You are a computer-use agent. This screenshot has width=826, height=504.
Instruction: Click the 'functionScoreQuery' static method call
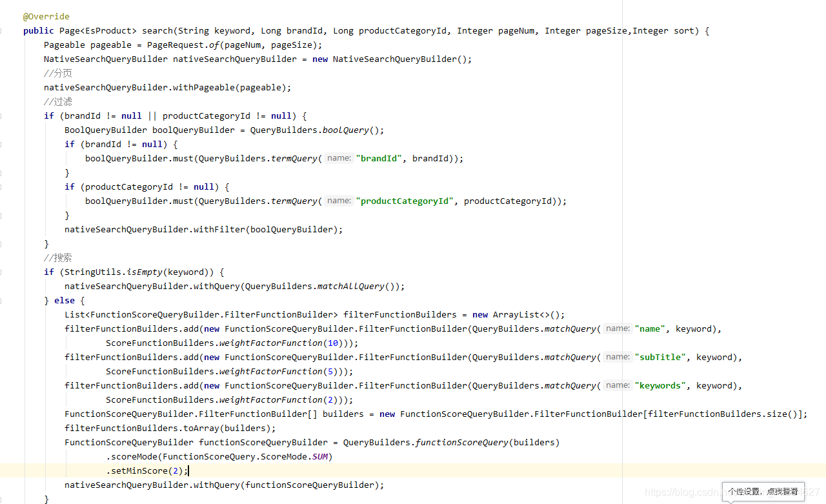pyautogui.click(x=462, y=442)
